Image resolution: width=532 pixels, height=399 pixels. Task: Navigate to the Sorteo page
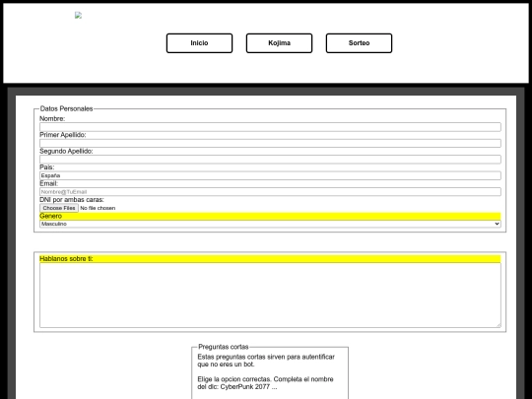pyautogui.click(x=359, y=43)
